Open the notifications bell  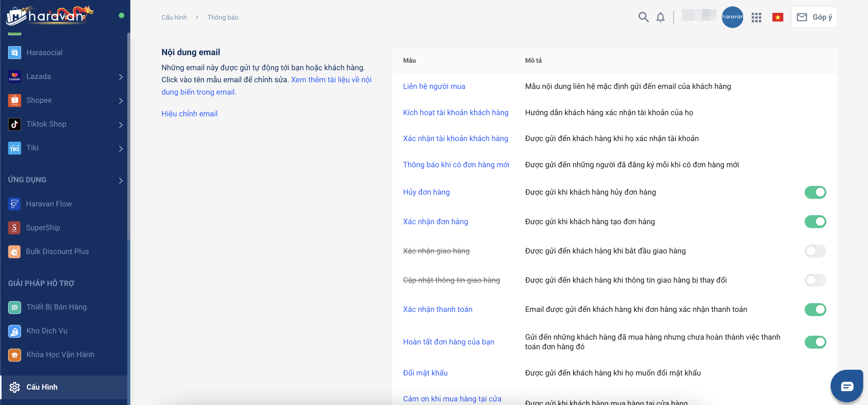[661, 17]
